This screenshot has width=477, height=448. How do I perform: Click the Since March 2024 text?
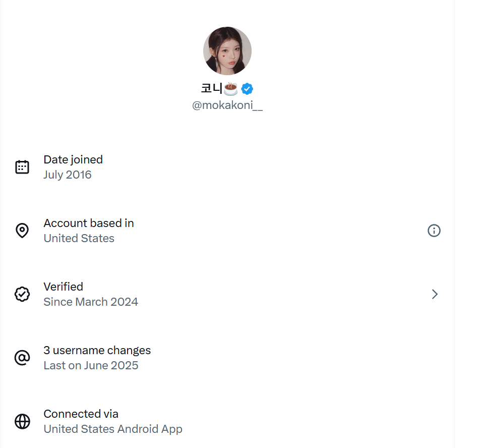(91, 302)
